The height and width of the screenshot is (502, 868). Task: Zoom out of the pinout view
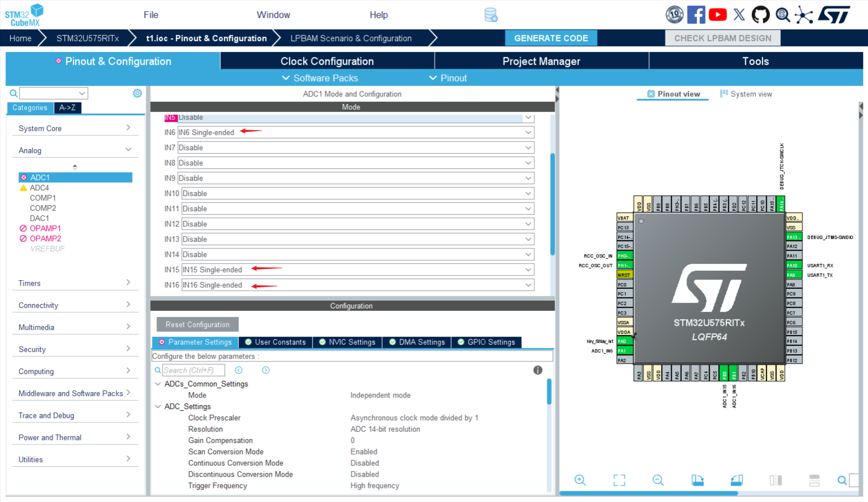658,480
